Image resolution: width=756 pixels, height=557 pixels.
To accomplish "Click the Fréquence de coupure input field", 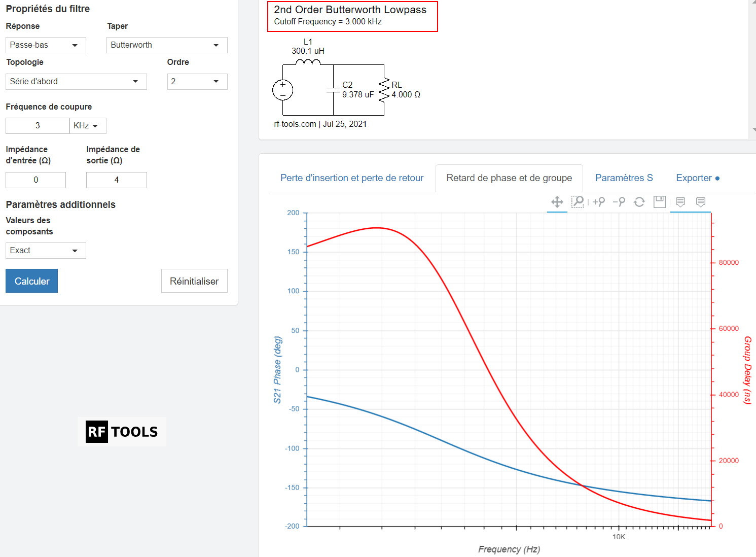I will 38,126.
